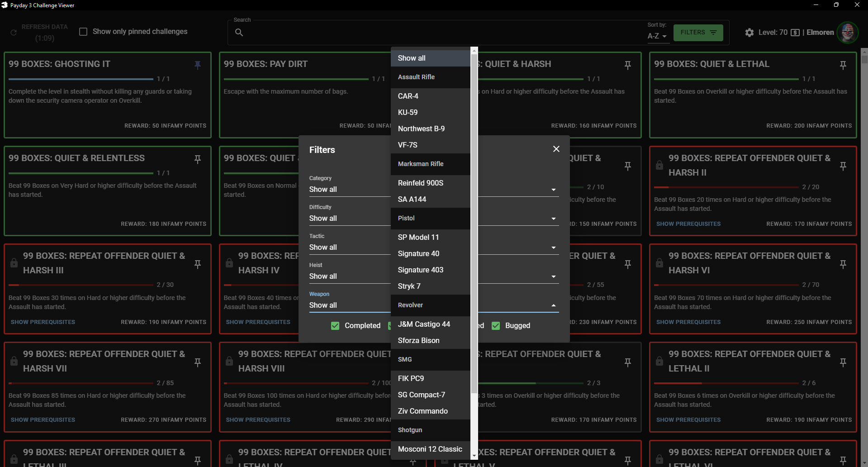Screen dimensions: 868x467
Task: Pick SA A144 marksman rifle
Action: point(431,199)
